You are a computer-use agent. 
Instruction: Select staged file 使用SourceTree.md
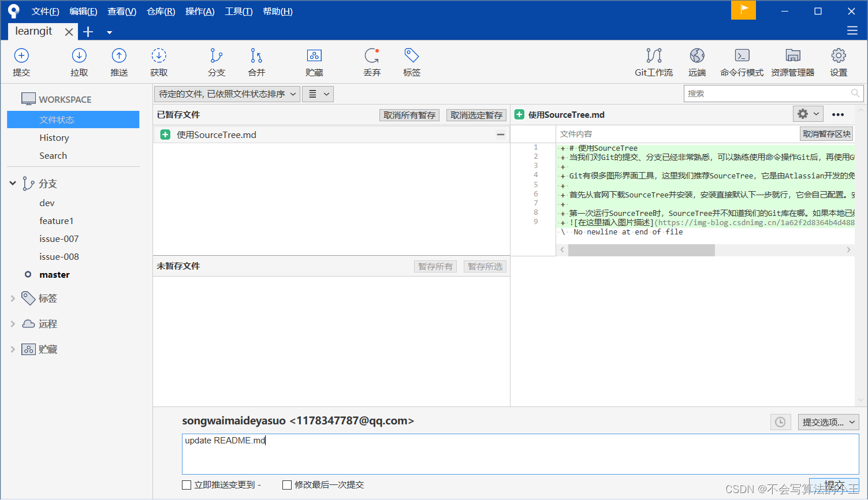tap(331, 135)
